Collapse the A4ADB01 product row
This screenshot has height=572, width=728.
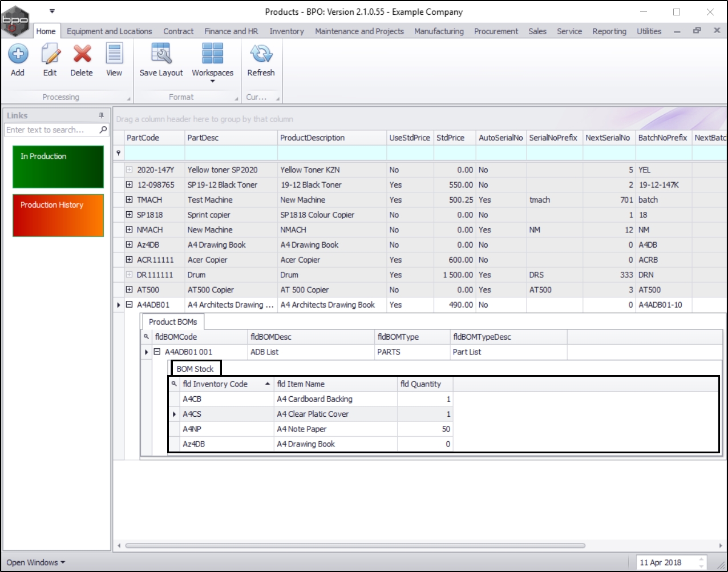(130, 305)
